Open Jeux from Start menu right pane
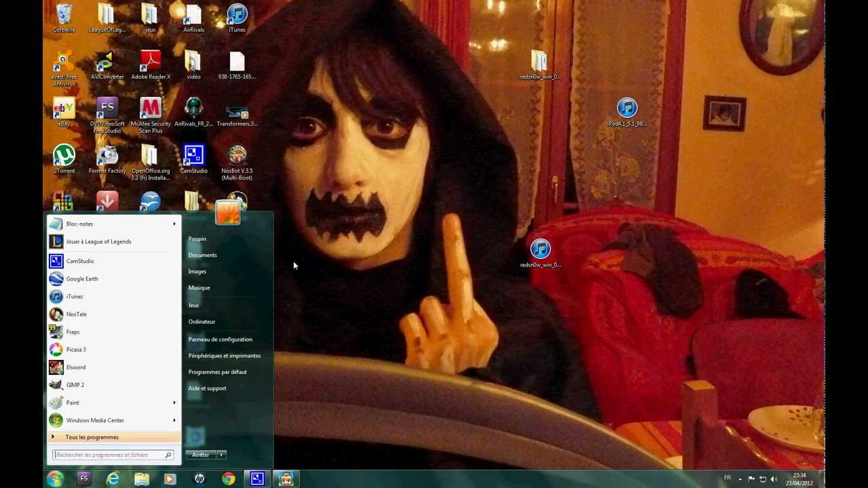This screenshot has width=868, height=488. tap(194, 305)
